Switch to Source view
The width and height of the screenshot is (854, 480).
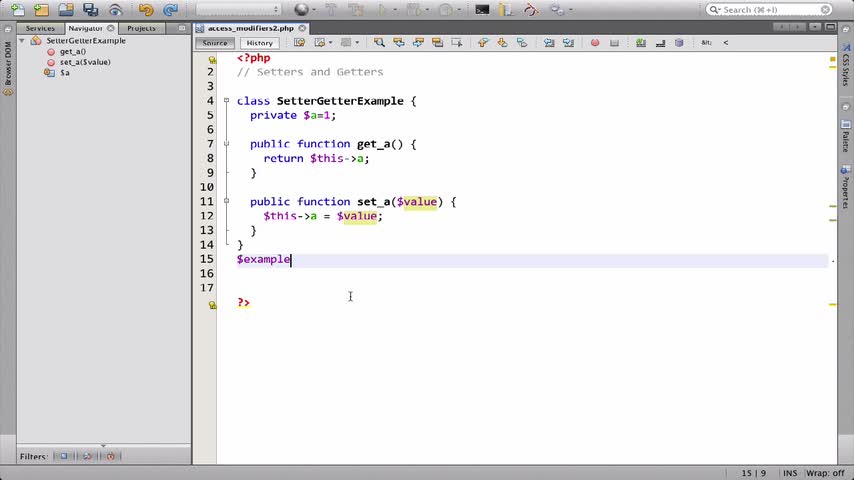tap(215, 43)
